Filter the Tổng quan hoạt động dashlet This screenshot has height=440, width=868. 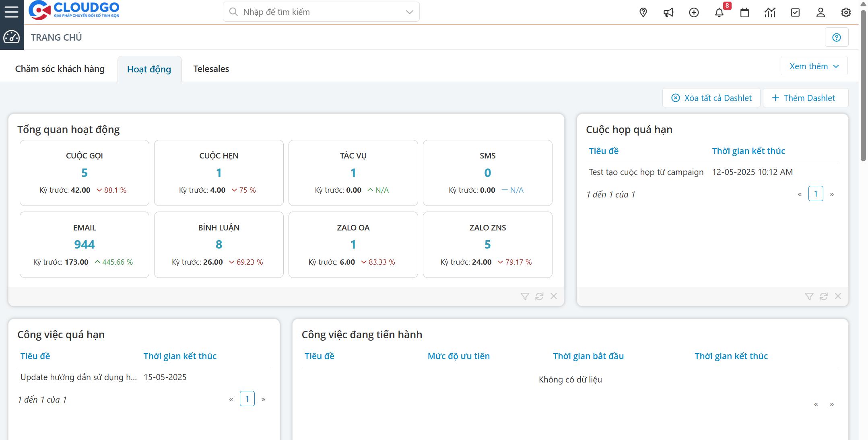pyautogui.click(x=525, y=296)
